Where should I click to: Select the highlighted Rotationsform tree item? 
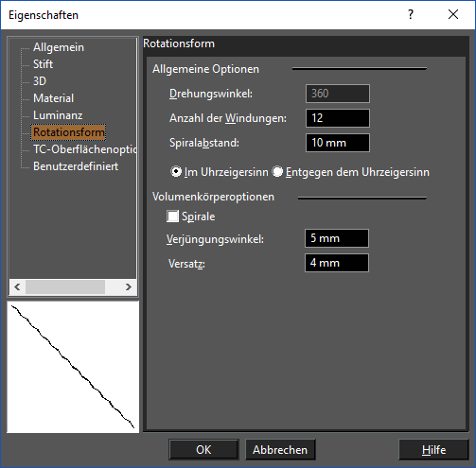pos(68,132)
